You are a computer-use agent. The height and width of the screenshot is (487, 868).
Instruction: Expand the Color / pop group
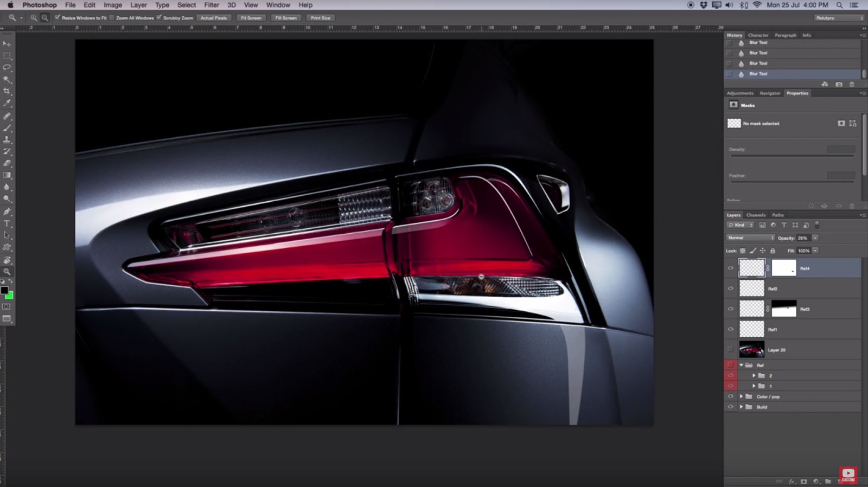pyautogui.click(x=741, y=396)
